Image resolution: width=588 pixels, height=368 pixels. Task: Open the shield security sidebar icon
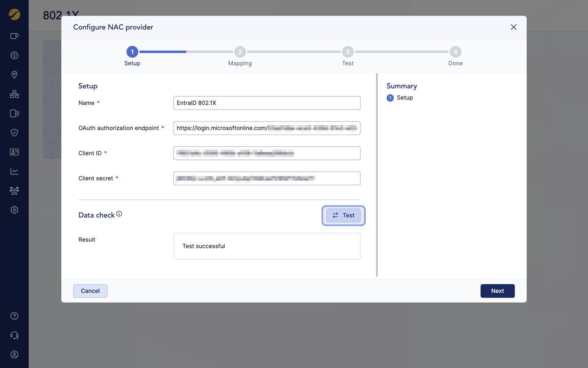(14, 132)
